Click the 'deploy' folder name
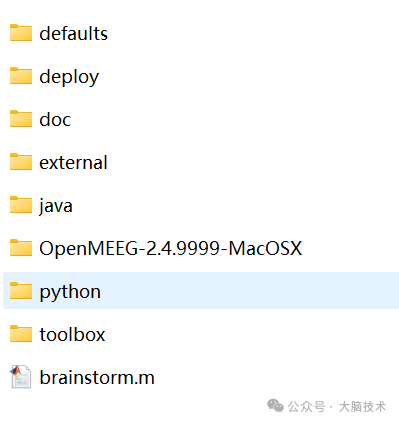The width and height of the screenshot is (399, 423). pyautogui.click(x=69, y=77)
